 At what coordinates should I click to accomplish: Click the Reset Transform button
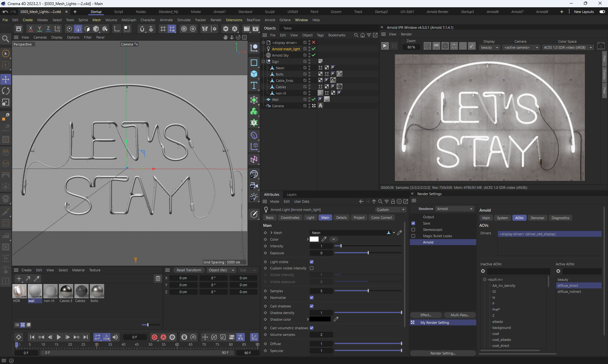coord(189,270)
